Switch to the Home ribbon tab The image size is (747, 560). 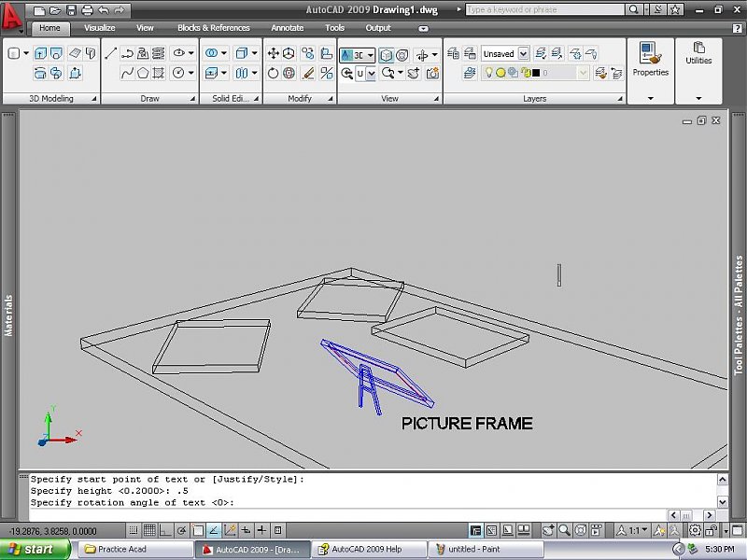[49, 28]
